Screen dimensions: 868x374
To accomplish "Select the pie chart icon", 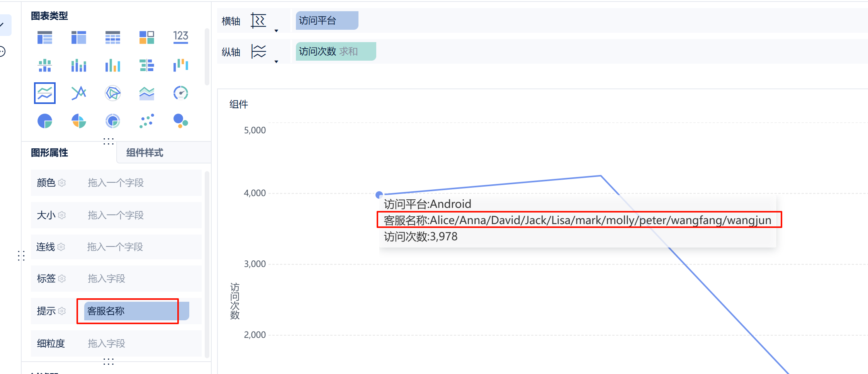I will (x=45, y=121).
